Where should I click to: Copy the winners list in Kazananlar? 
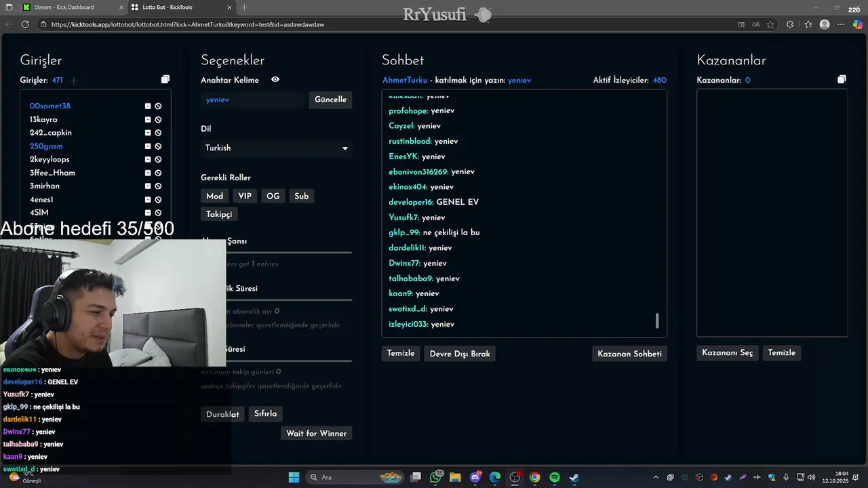point(842,79)
